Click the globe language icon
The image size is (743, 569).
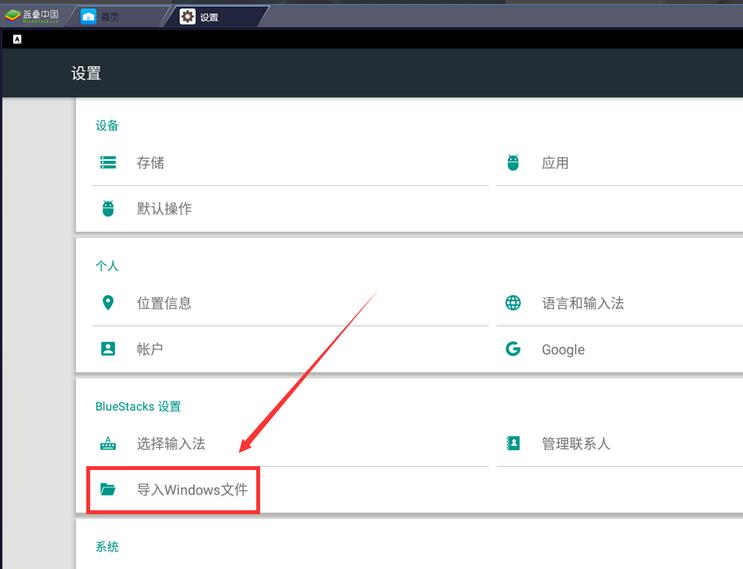point(513,303)
